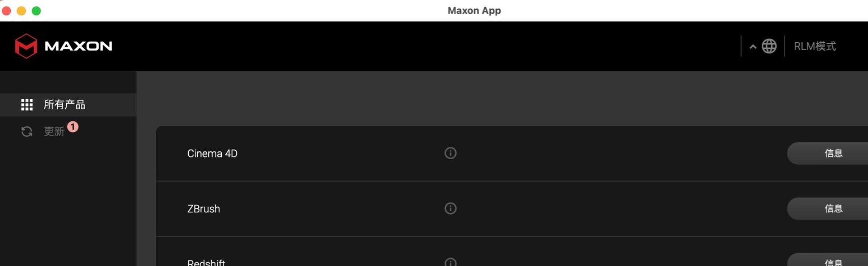Select the Redshift product name
Screen dimensions: 868x266
coord(206,262)
